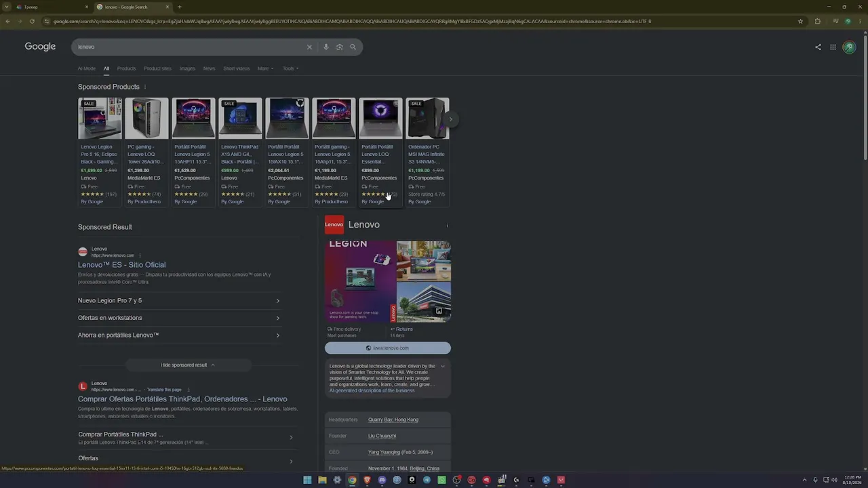Open Settings gear in the taskbar
This screenshot has width=868, height=488.
tap(337, 480)
